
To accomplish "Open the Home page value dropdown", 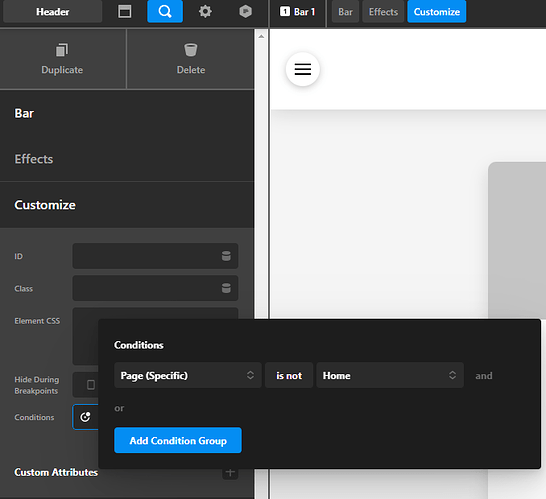I will pyautogui.click(x=390, y=375).
